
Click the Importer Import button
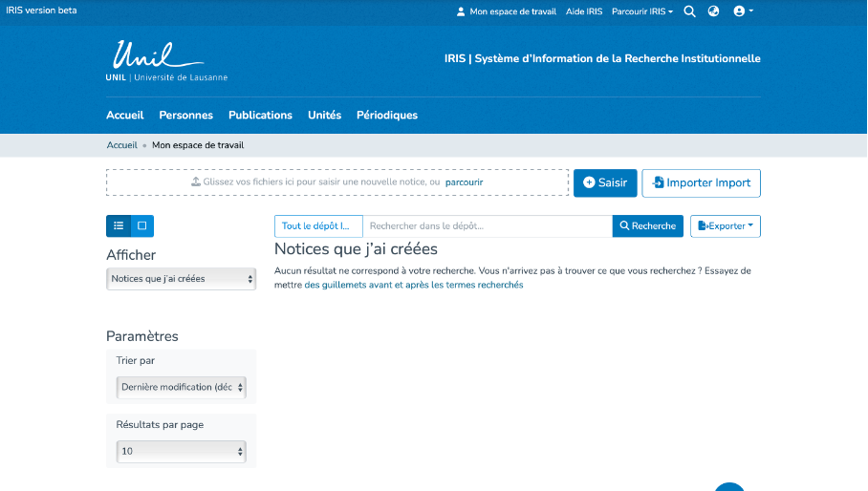point(701,182)
